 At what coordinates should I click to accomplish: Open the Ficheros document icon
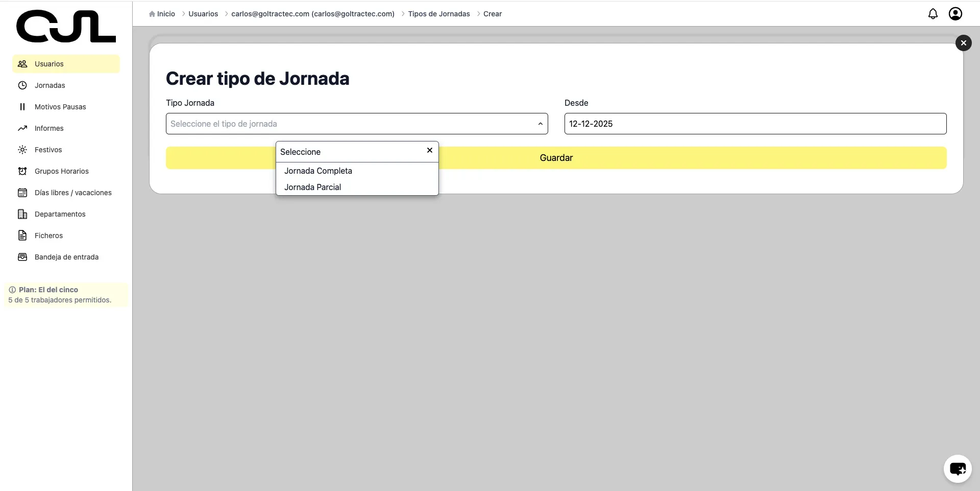click(22, 236)
